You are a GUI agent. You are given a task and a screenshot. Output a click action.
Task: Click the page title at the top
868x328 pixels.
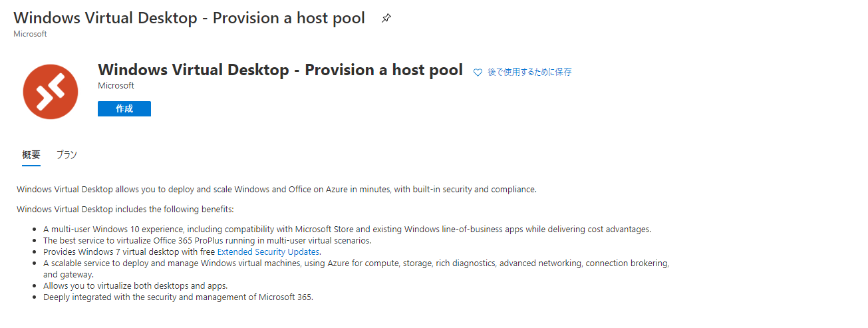[190, 18]
